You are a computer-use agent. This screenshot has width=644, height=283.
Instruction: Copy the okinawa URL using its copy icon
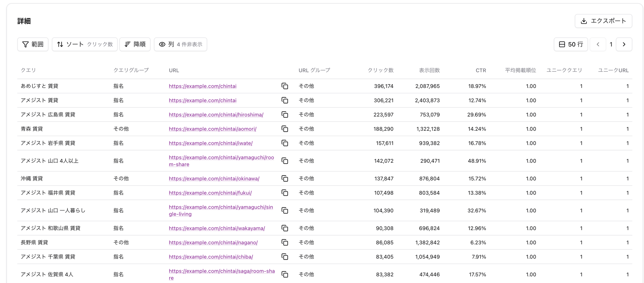coord(285,178)
